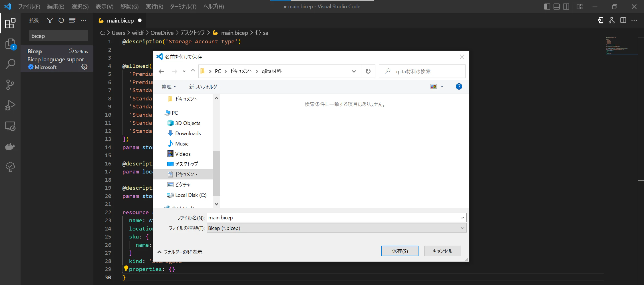Select 3D Objects in navigation tree
The image size is (644, 285).
[188, 123]
